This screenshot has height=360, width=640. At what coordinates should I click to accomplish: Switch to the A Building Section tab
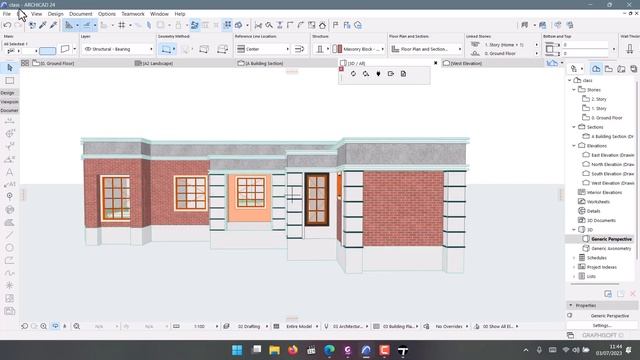261,63
